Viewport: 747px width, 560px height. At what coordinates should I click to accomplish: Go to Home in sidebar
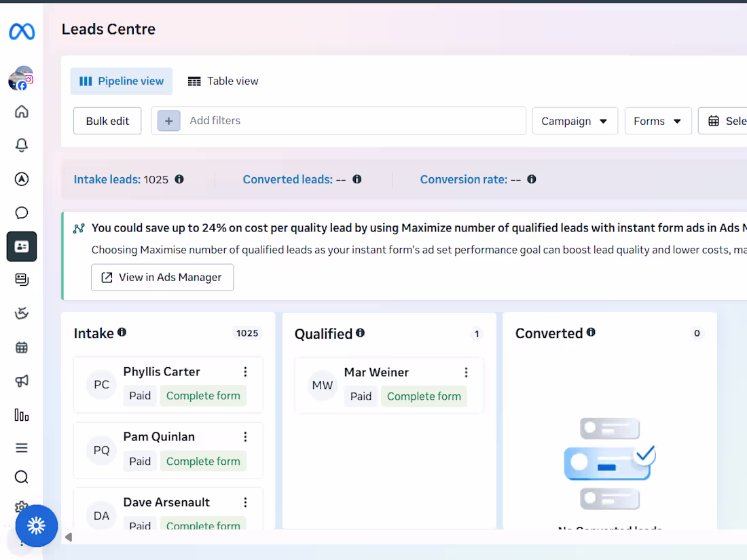[22, 112]
